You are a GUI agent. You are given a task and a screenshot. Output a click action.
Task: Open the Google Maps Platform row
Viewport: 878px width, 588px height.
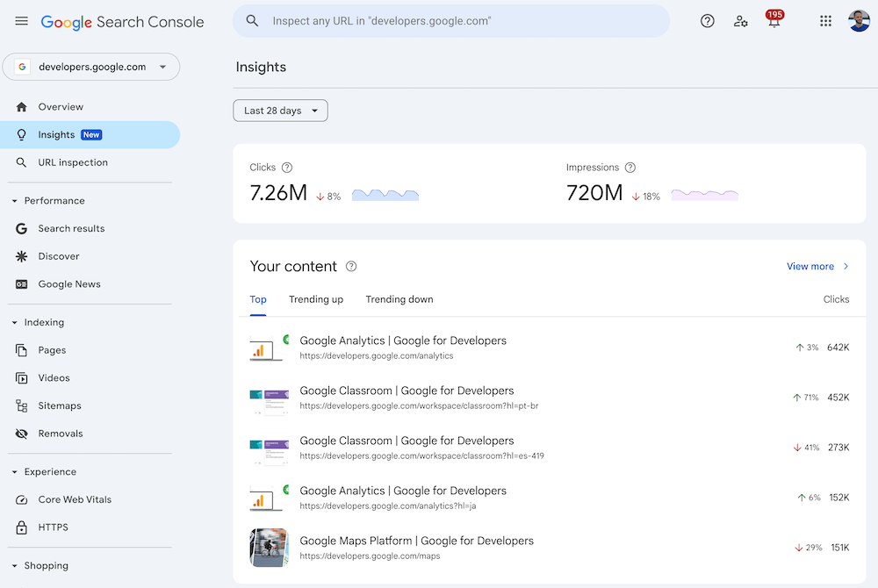tap(550, 548)
